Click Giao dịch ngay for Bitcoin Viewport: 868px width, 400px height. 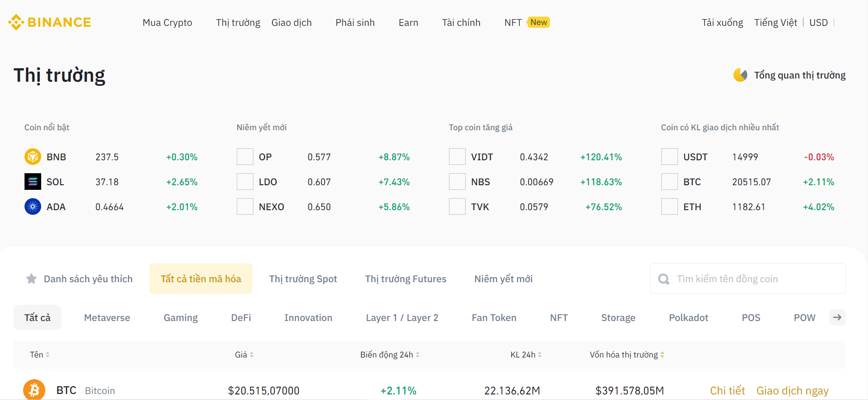pyautogui.click(x=792, y=391)
